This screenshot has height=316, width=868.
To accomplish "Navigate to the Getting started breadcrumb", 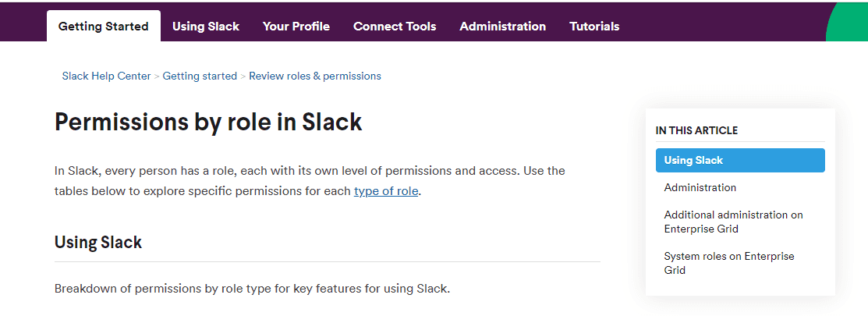I will (x=200, y=76).
